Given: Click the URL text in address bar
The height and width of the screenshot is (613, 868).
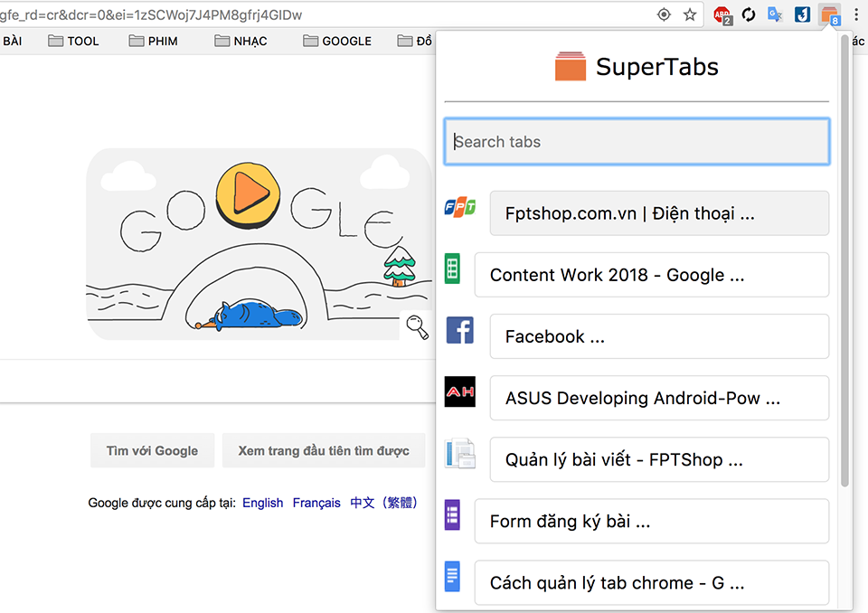Looking at the screenshot, I should tap(151, 15).
